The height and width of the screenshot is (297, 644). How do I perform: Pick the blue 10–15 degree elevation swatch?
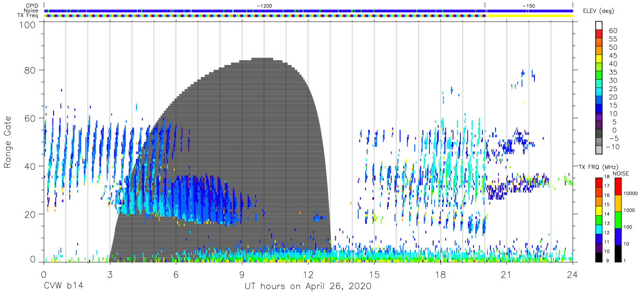coord(599,109)
